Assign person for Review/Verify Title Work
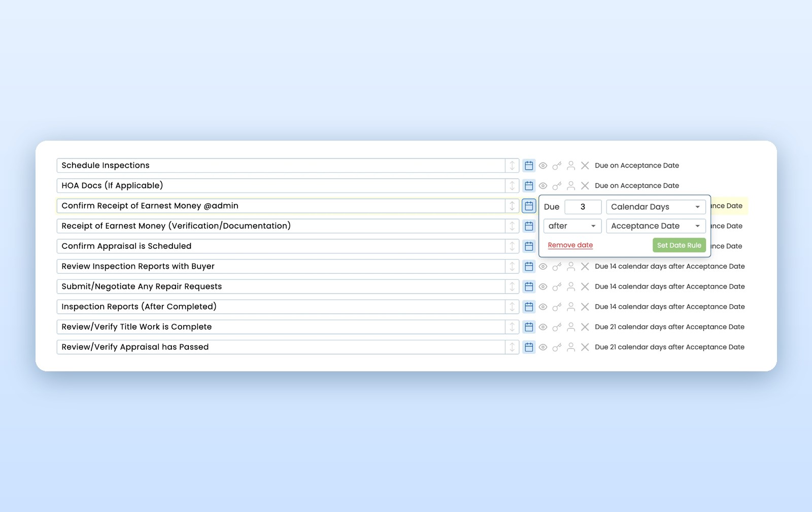The image size is (812, 512). 571,327
